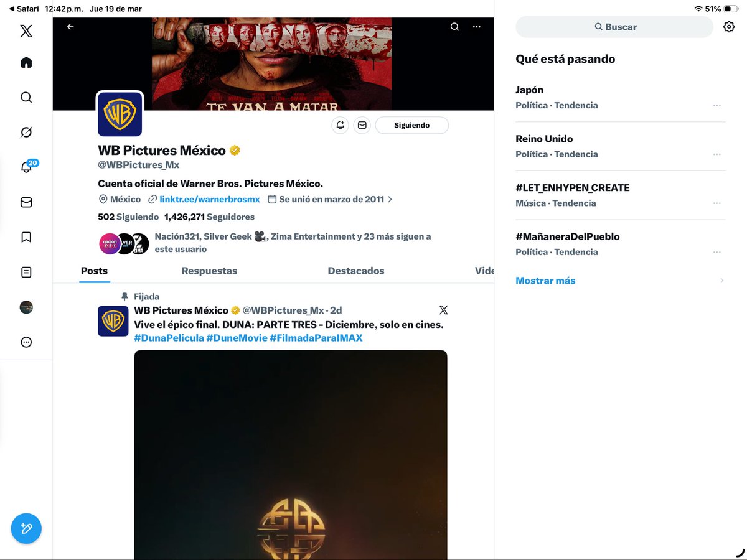
Task: Open the México location label
Action: coord(120,200)
